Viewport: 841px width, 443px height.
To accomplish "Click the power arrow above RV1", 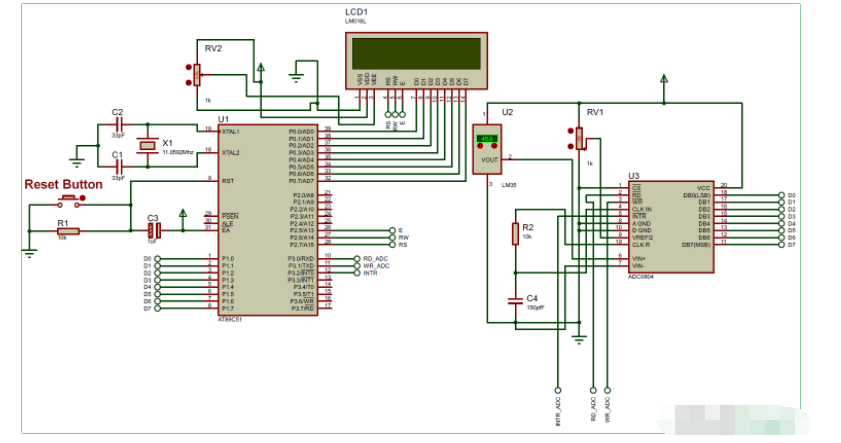I will (x=664, y=79).
